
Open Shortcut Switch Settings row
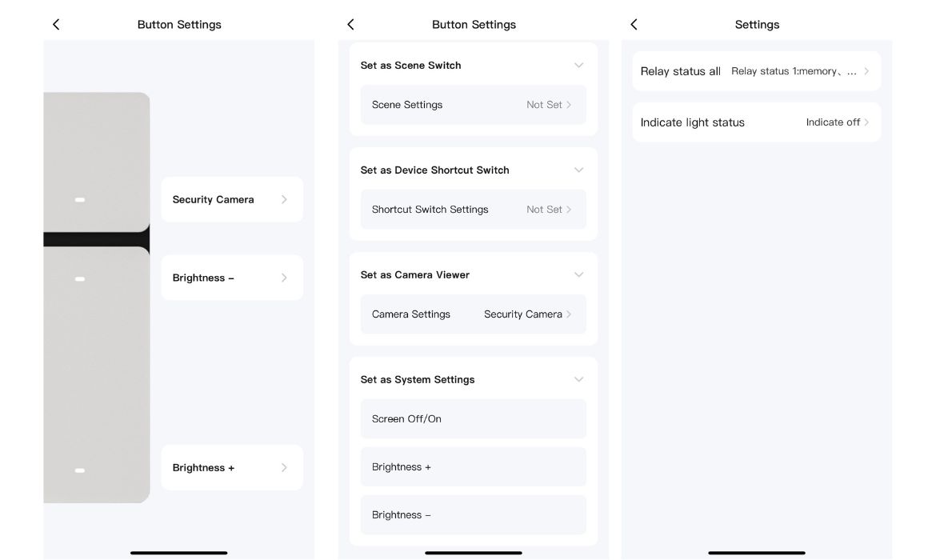(473, 210)
